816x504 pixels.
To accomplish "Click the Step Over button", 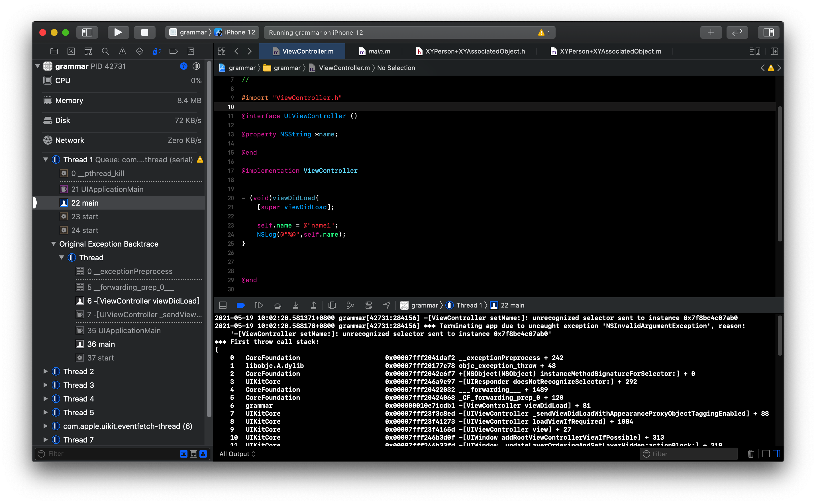I will coord(278,305).
